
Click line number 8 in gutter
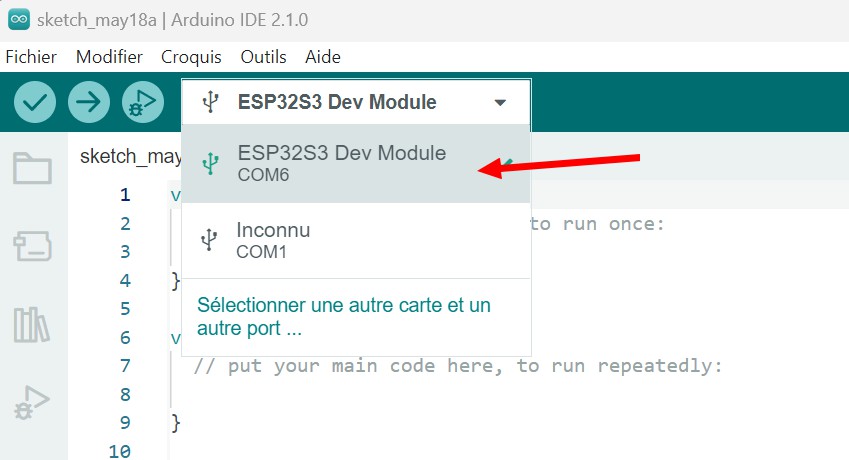click(x=125, y=394)
